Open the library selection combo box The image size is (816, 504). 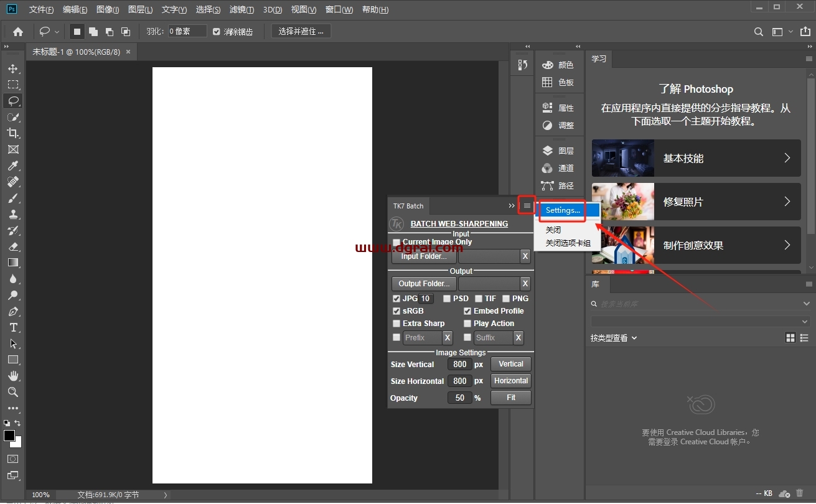700,321
